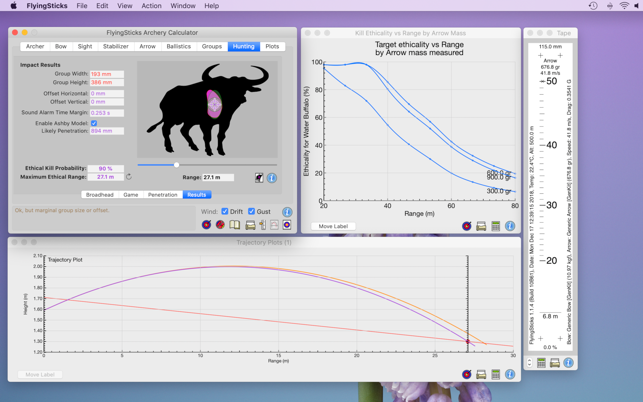Click the info icon next to Range field

(x=272, y=178)
